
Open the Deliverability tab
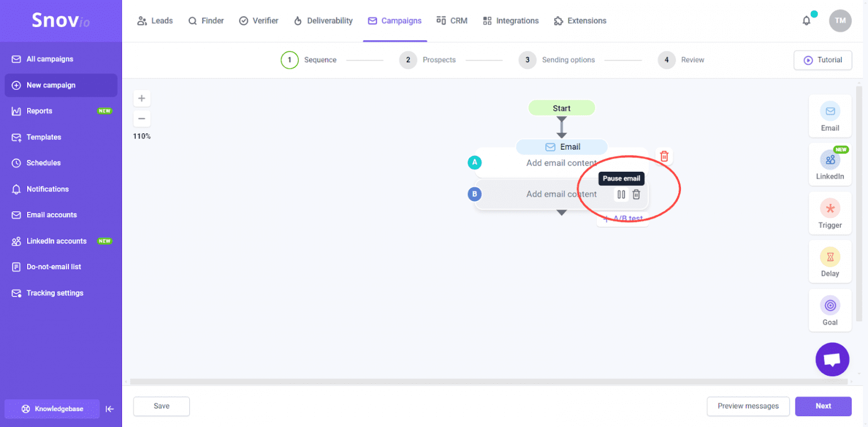pyautogui.click(x=323, y=20)
